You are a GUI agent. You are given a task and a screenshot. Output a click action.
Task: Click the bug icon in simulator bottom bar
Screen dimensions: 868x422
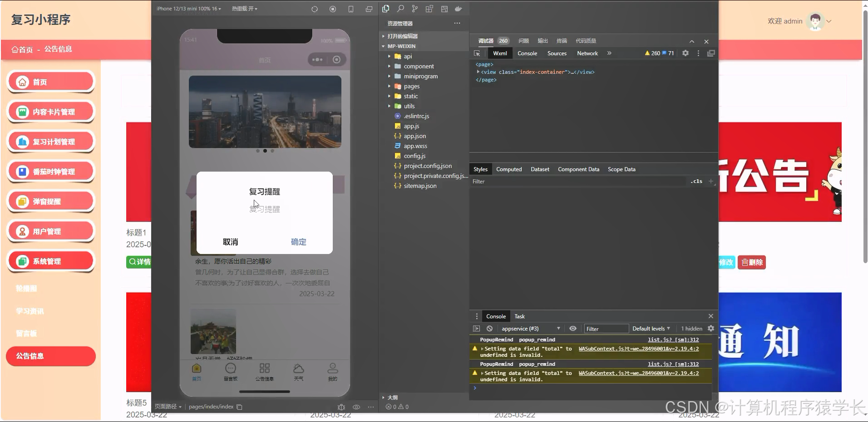click(341, 407)
